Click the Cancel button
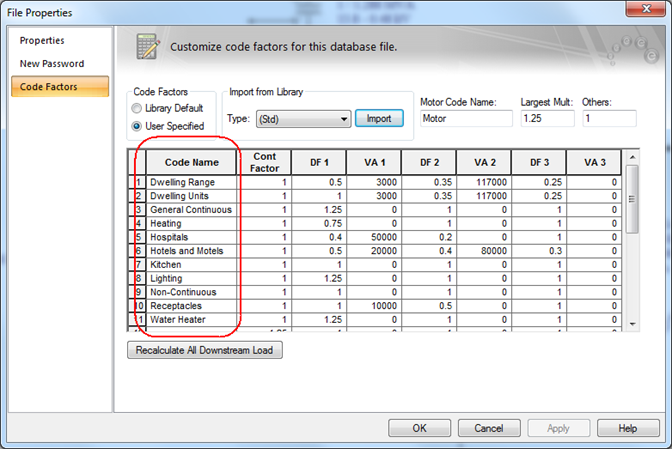 click(x=489, y=428)
